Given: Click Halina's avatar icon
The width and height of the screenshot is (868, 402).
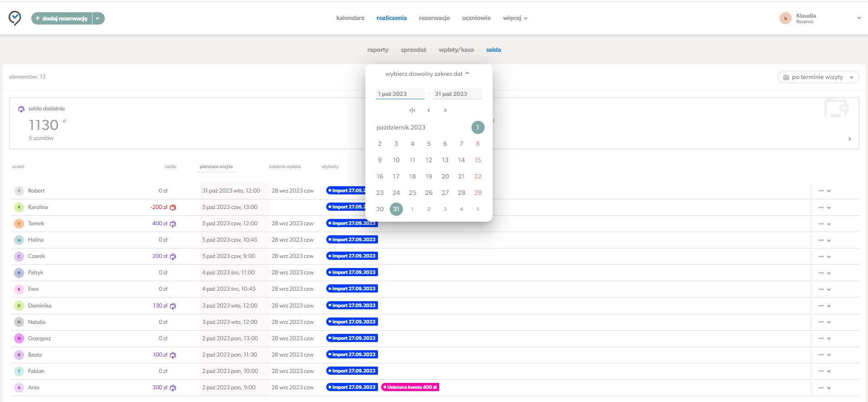Looking at the screenshot, I should pyautogui.click(x=19, y=240).
